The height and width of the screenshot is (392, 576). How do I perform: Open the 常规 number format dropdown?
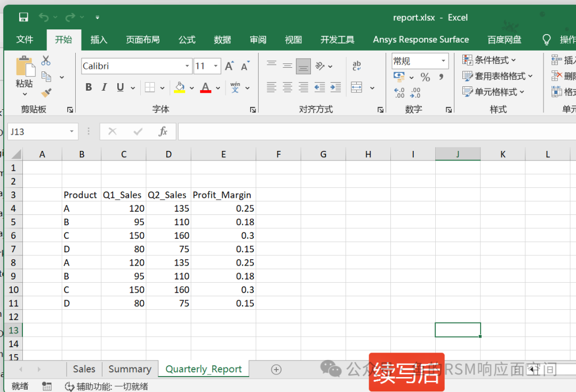pos(443,61)
